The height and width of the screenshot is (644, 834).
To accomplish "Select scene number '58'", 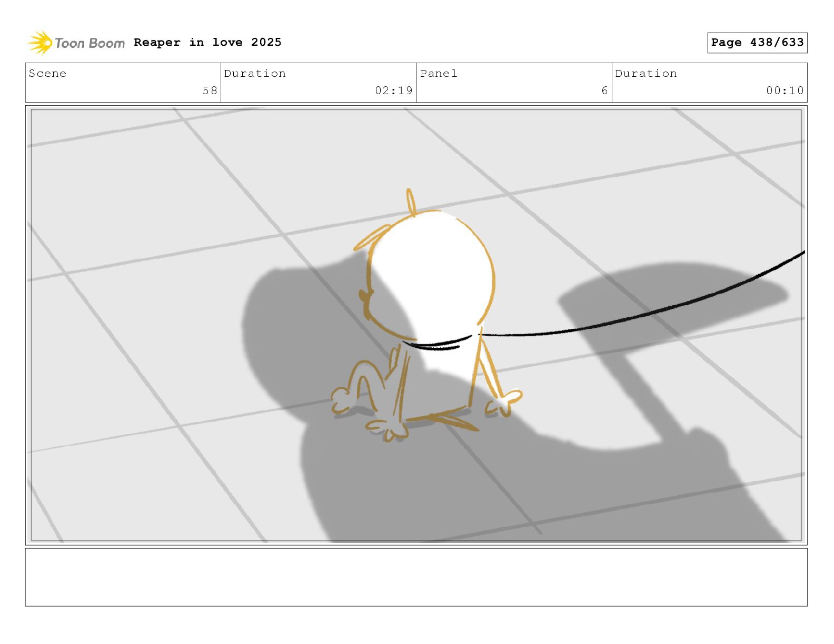I will (210, 90).
